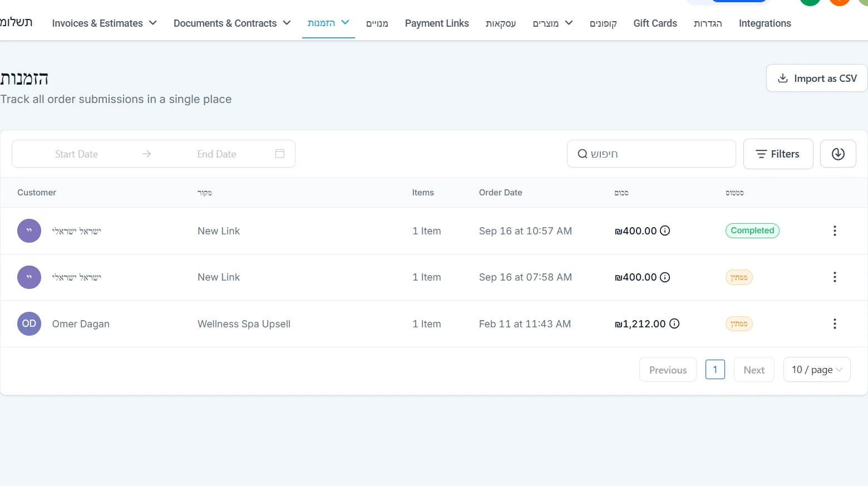Click the Order Date column header
This screenshot has height=486, width=868.
coord(500,193)
